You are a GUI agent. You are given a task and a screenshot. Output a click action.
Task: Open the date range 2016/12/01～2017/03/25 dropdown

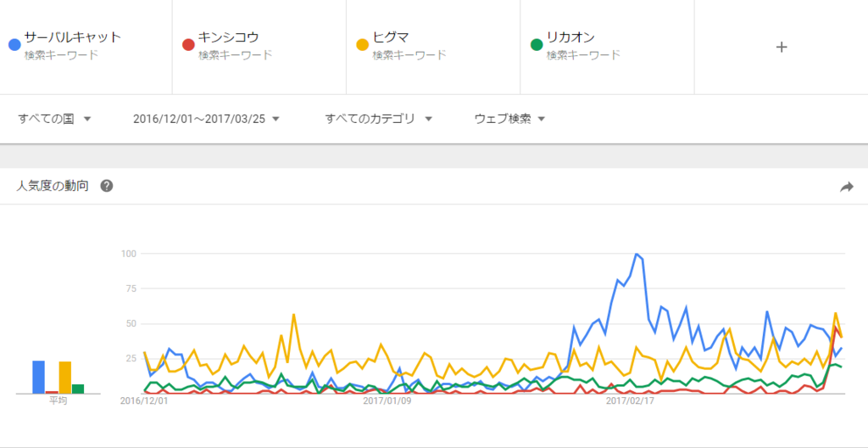click(207, 119)
